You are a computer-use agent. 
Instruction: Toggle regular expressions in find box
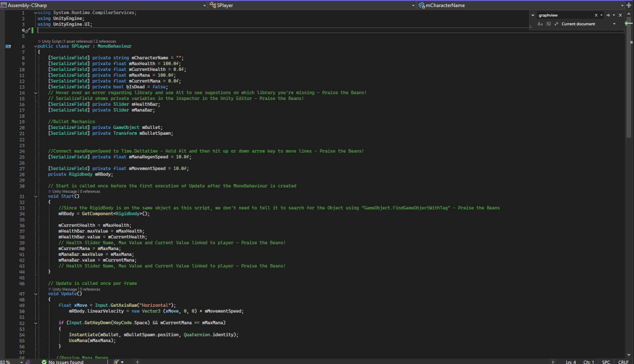(557, 24)
